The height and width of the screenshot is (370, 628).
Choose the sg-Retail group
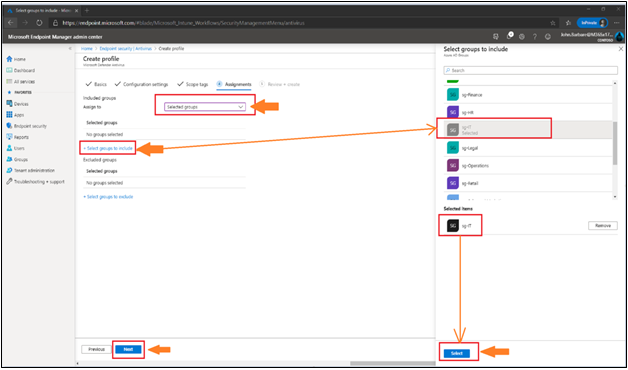[528, 183]
